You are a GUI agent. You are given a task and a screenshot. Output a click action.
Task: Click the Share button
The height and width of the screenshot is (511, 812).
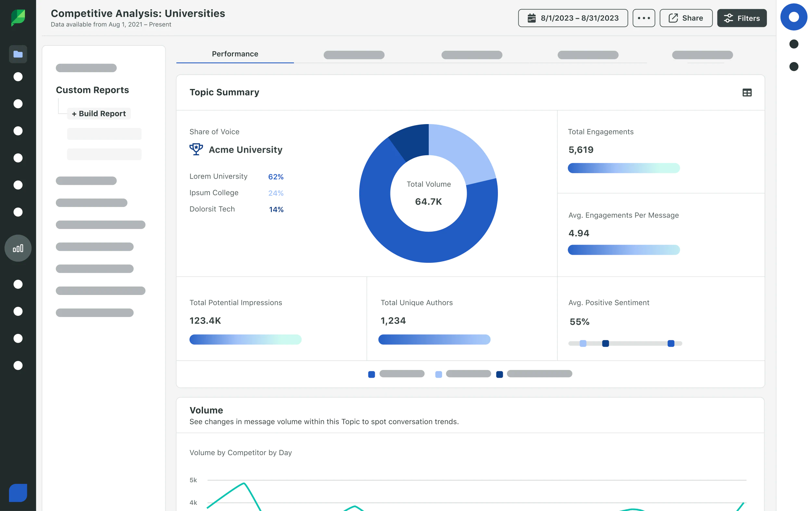pyautogui.click(x=686, y=18)
